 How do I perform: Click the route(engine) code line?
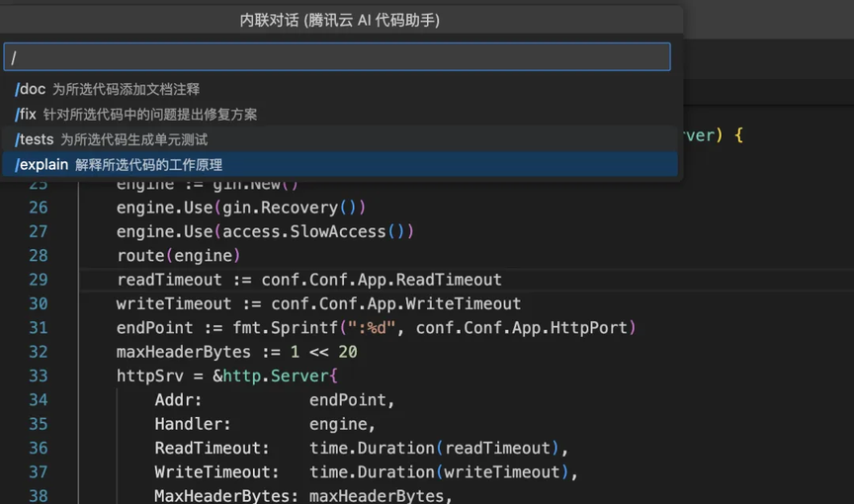[x=178, y=255]
